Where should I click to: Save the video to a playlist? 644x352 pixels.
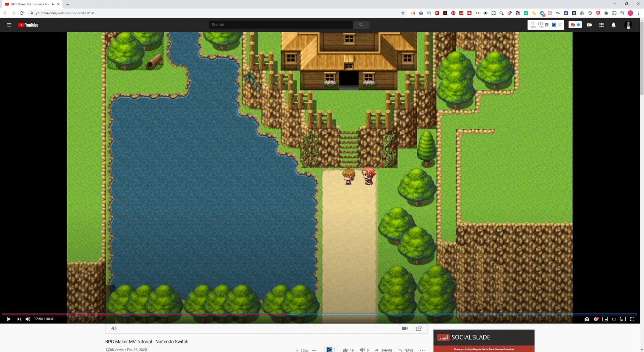(406, 350)
